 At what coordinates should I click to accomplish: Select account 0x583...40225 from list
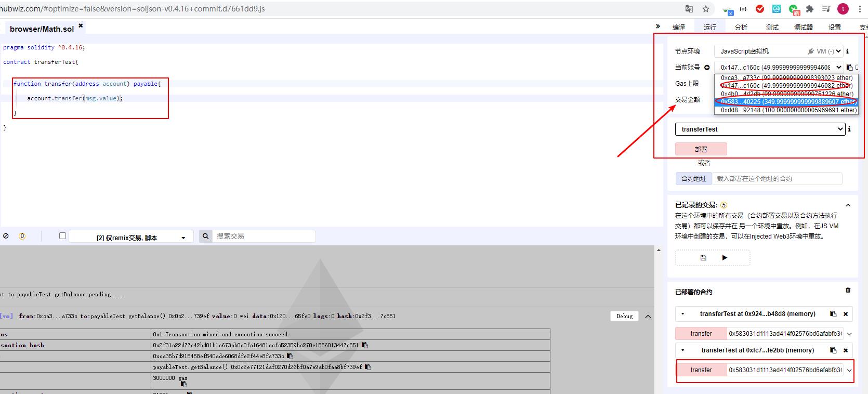[786, 102]
